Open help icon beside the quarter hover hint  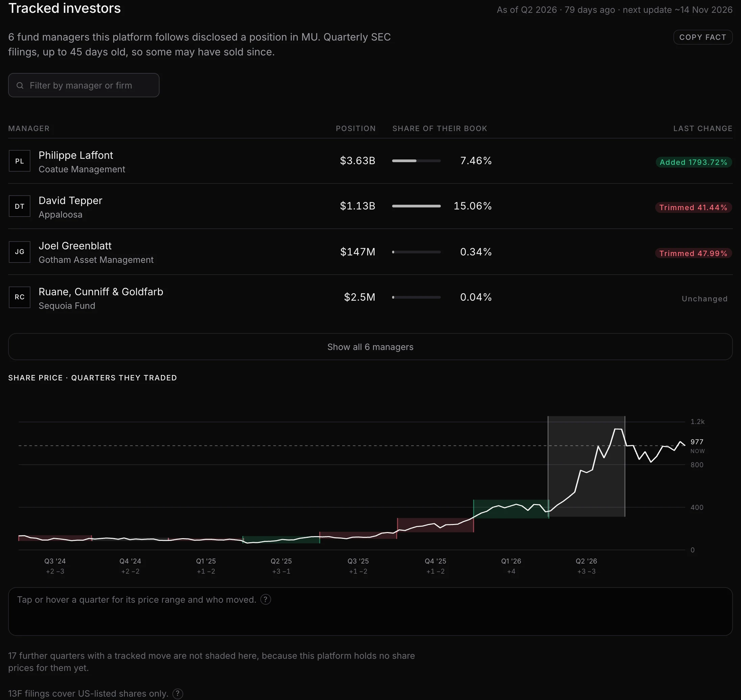point(265,599)
